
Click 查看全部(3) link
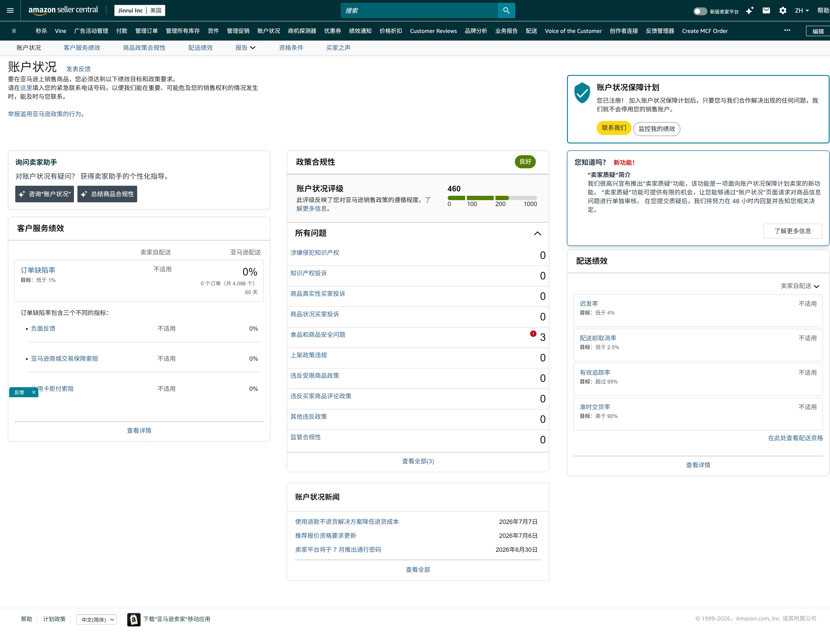418,461
